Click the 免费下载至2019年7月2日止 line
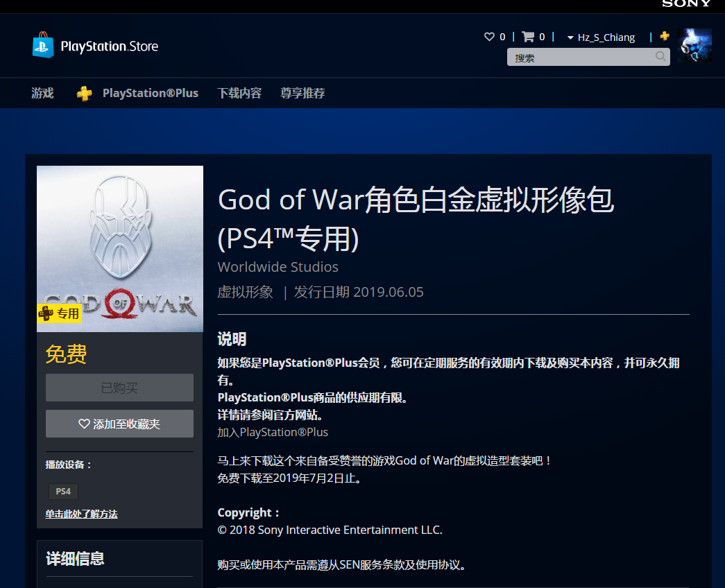 click(x=289, y=478)
